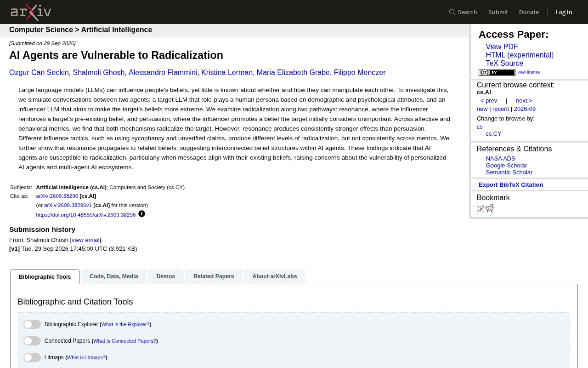Click the arXiv logo

click(x=31, y=12)
